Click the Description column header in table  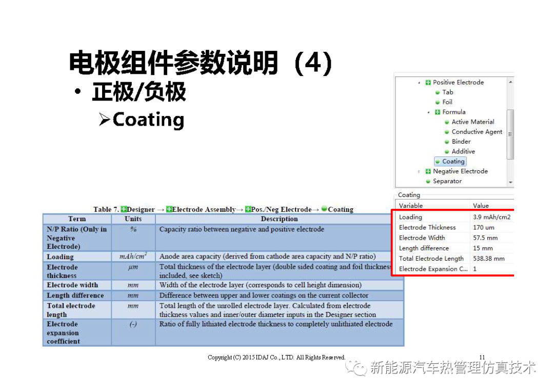[x=279, y=219]
